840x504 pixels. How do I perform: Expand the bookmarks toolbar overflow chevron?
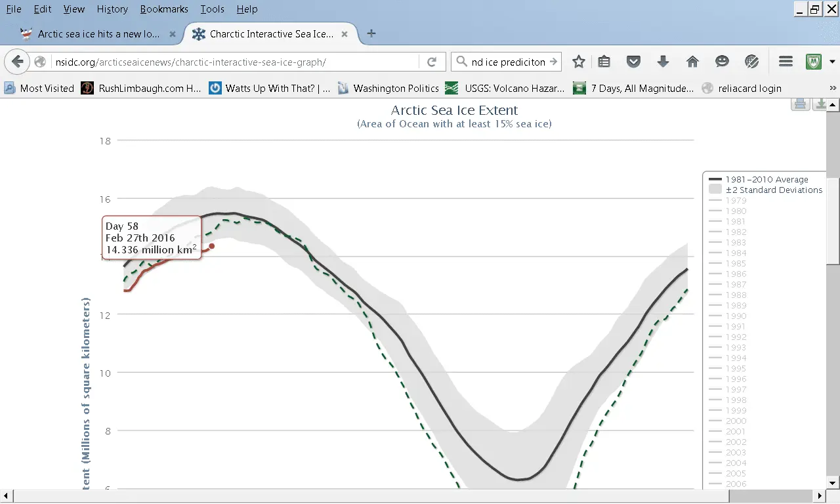click(832, 88)
